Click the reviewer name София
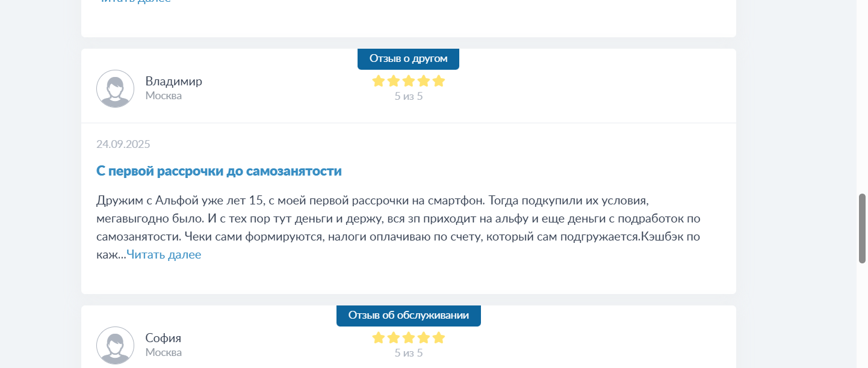This screenshot has height=368, width=868. coord(163,338)
